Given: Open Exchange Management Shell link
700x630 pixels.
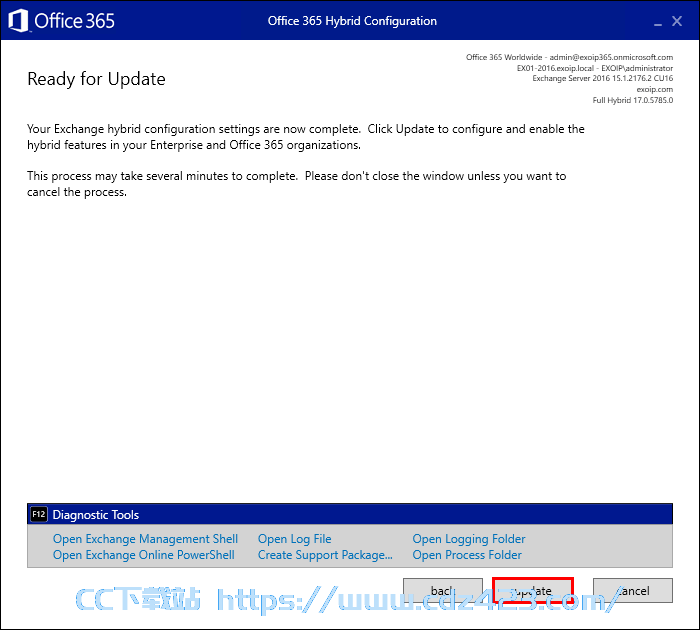Looking at the screenshot, I should coord(145,539).
